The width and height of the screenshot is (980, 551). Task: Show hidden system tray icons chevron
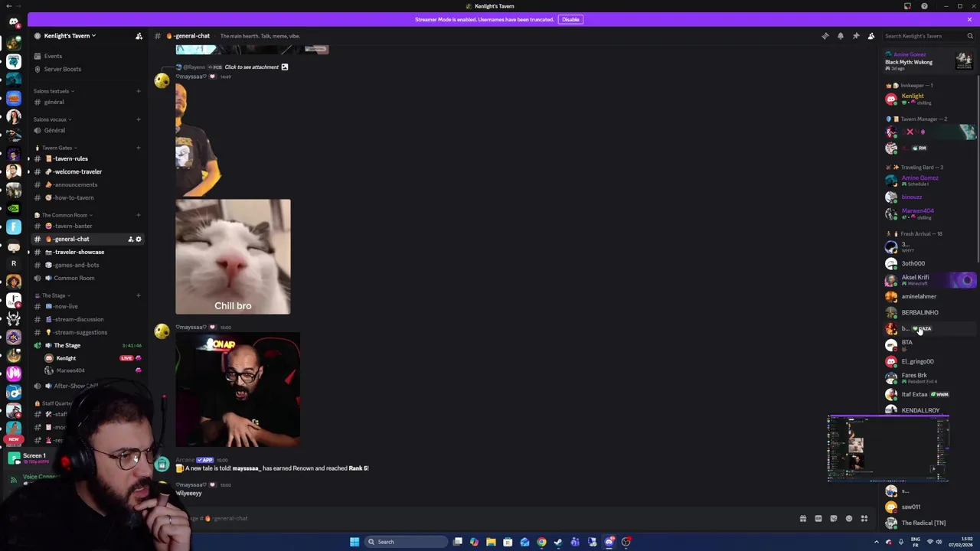point(877,542)
